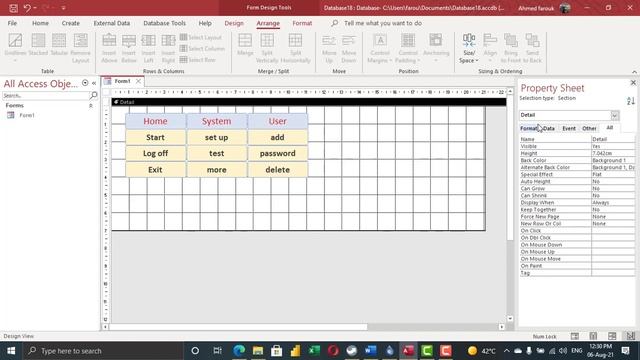Switch to the Format ribbon tab
This screenshot has height=360, width=640.
[302, 23]
